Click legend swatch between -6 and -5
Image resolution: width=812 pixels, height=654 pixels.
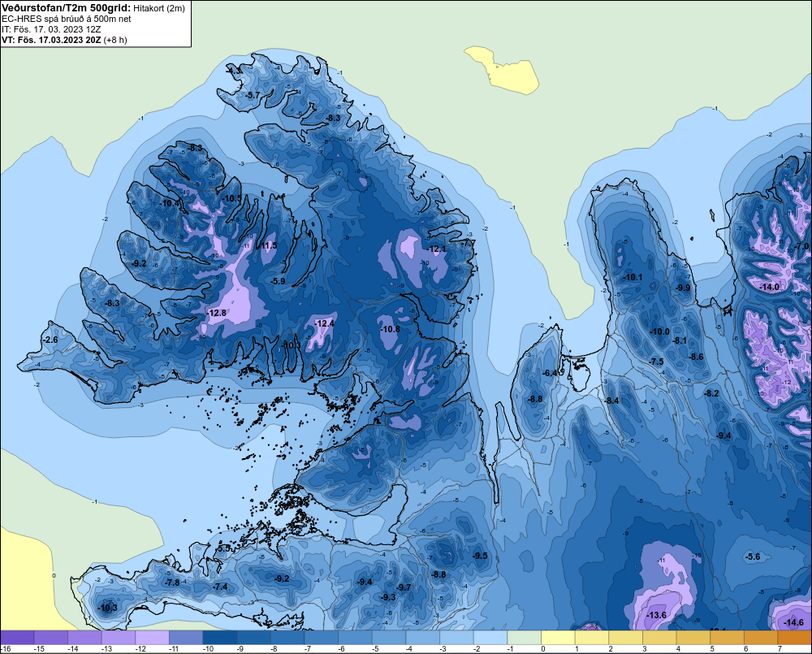(x=356, y=638)
